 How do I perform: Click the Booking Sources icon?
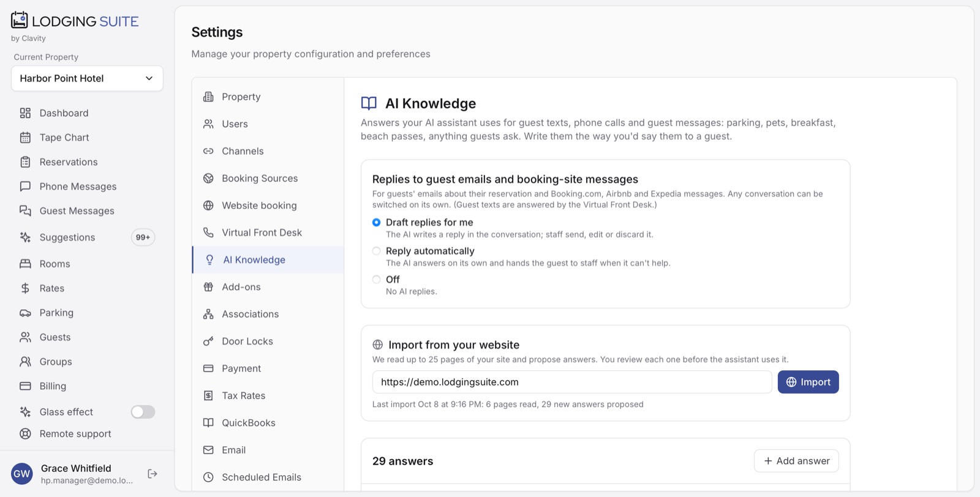(208, 179)
